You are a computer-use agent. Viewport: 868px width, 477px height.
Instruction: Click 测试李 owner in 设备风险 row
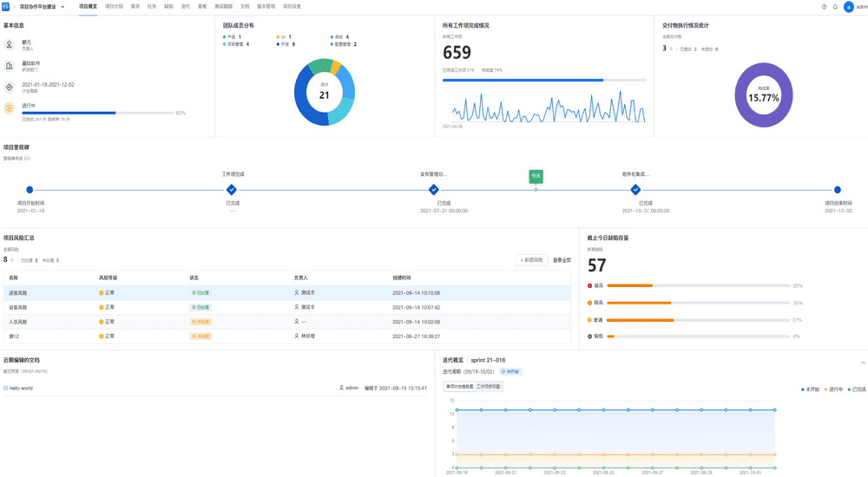(x=305, y=307)
